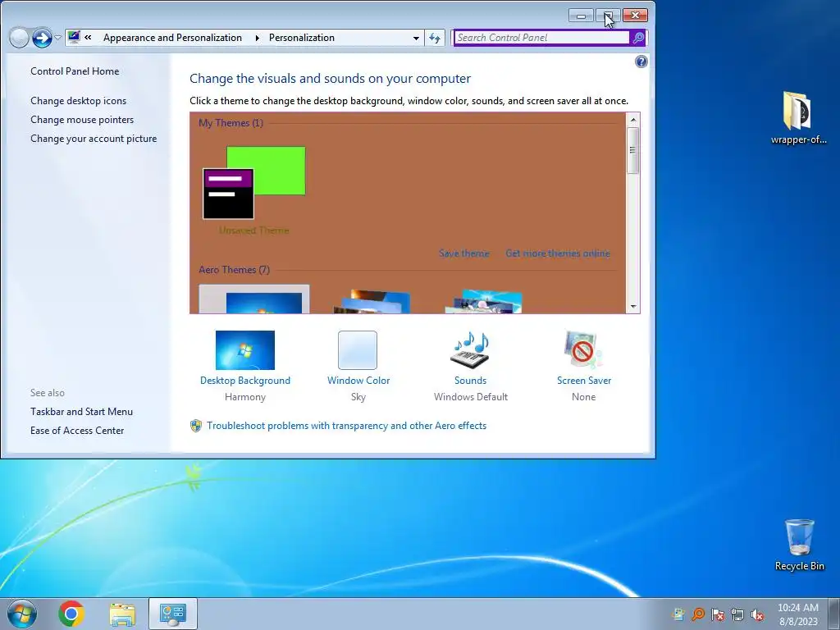Click the Windows Start button
Screen dimensions: 840x630
tap(22, 614)
